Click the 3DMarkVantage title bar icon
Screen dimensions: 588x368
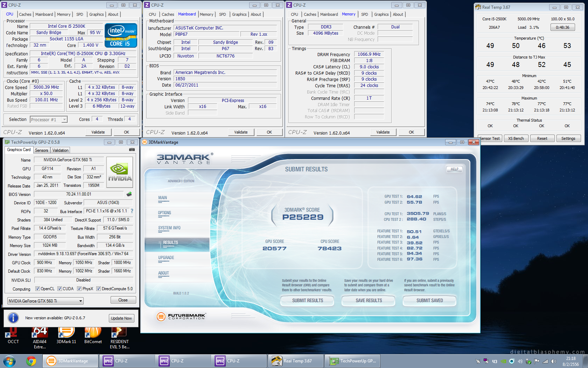pos(145,142)
